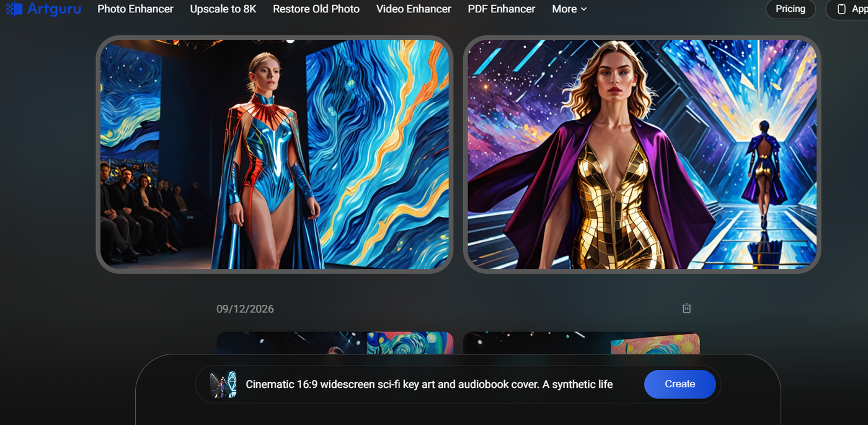The image size is (868, 425).
Task: Click the phone icon in App button
Action: (841, 9)
